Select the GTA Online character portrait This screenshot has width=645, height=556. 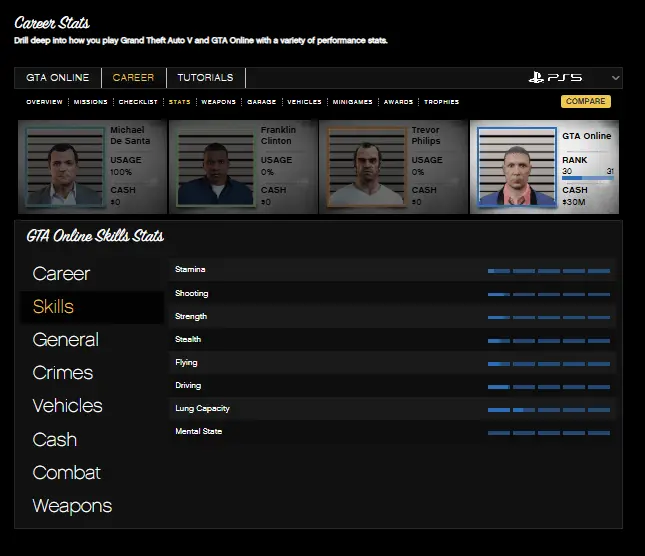[517, 167]
